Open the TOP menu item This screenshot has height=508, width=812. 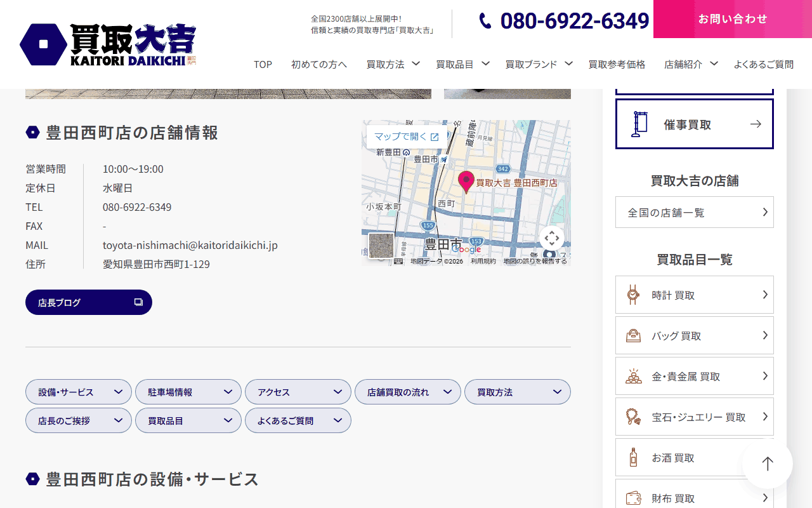point(263,64)
